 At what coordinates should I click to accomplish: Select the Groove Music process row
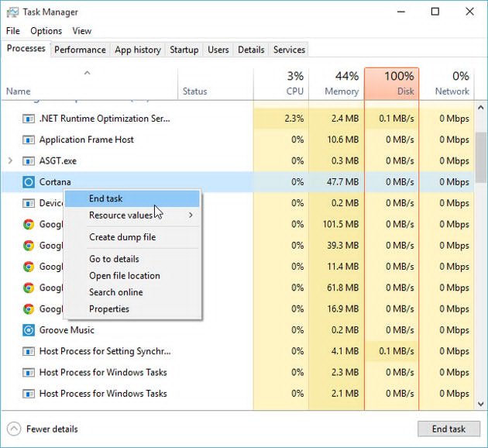238,330
